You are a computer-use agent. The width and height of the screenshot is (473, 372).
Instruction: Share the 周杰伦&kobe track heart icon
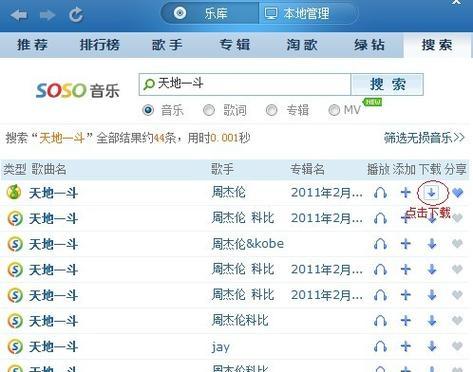click(x=457, y=244)
